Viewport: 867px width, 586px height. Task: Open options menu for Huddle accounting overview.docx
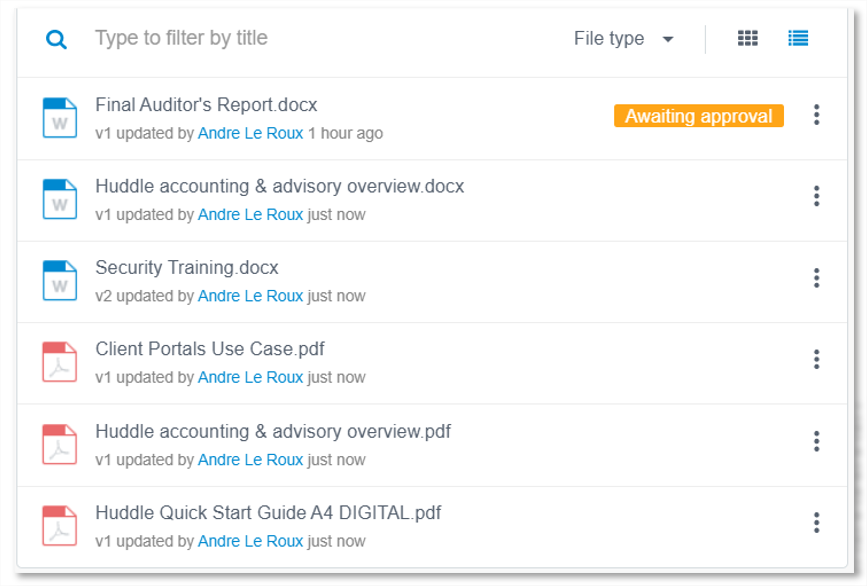coord(816,196)
